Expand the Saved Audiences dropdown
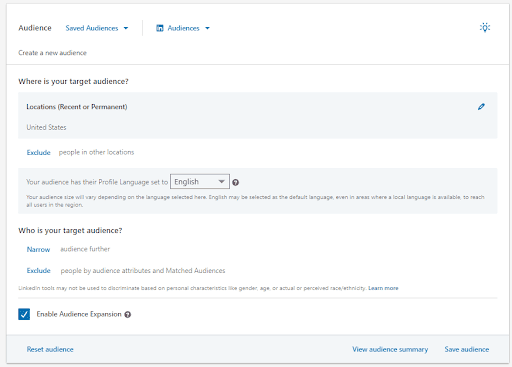Viewport: 512px width, 367px height. [x=97, y=28]
